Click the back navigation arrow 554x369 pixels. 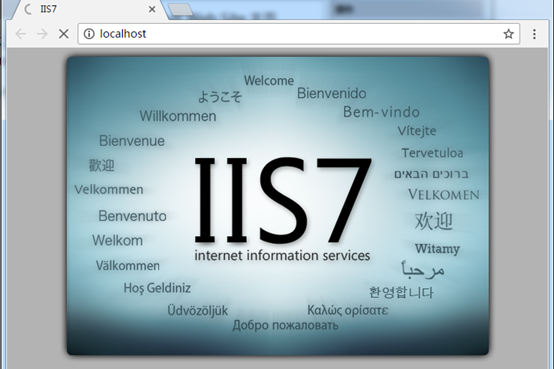point(21,34)
